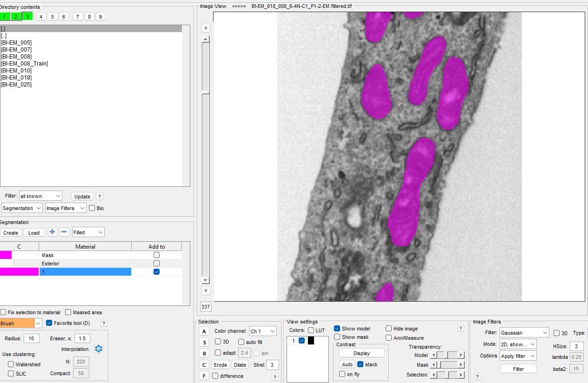Open the BI-EM_018 folder in directory list

click(16, 78)
